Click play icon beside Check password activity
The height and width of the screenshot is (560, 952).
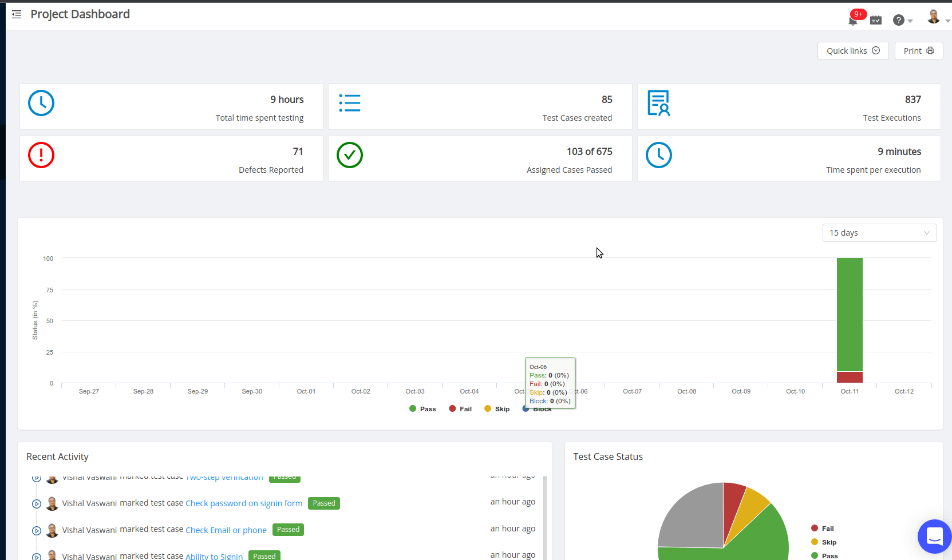pos(37,504)
